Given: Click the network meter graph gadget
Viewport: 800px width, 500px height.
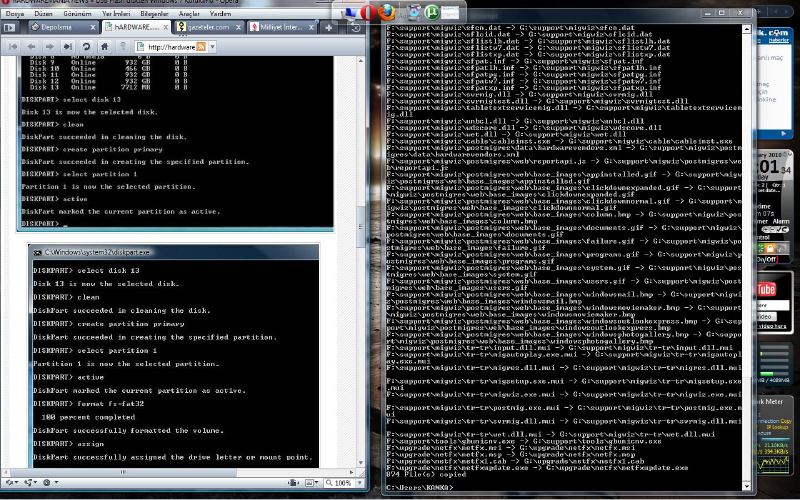Looking at the screenshot, I should pyautogui.click(x=774, y=462).
